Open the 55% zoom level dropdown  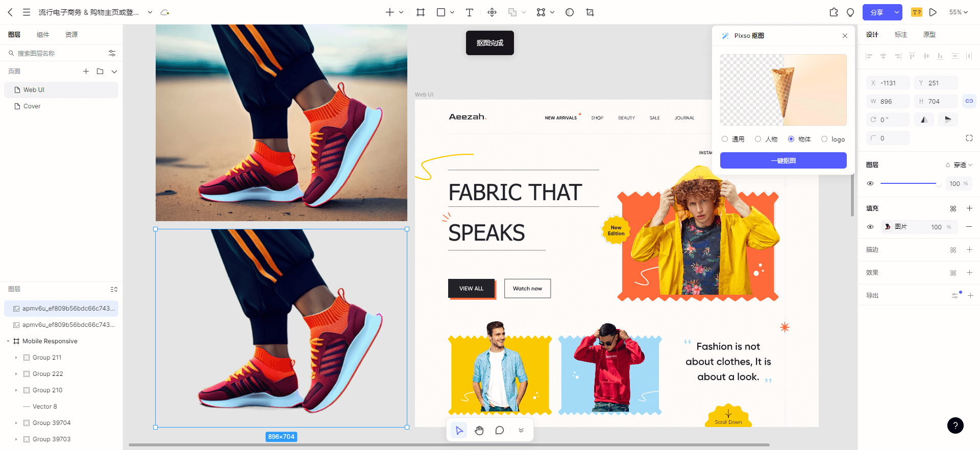(958, 12)
